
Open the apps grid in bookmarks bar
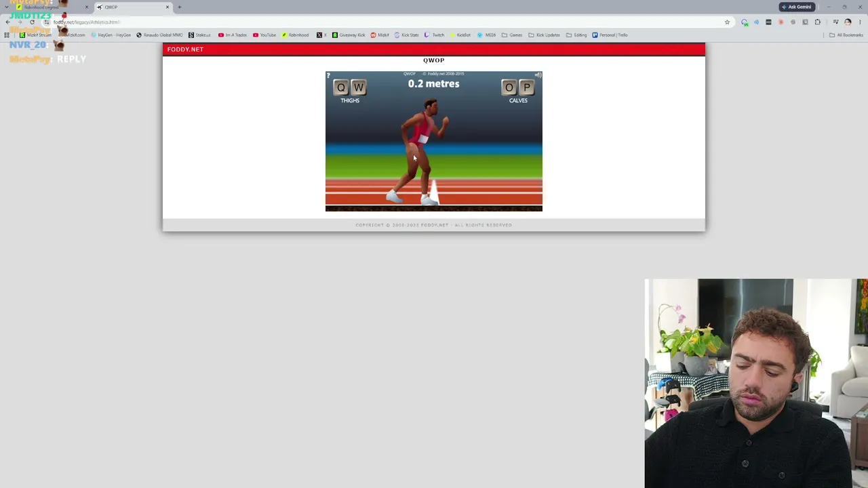(7, 35)
